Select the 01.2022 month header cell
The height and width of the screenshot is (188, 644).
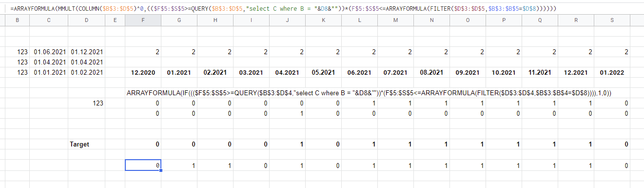(612, 72)
